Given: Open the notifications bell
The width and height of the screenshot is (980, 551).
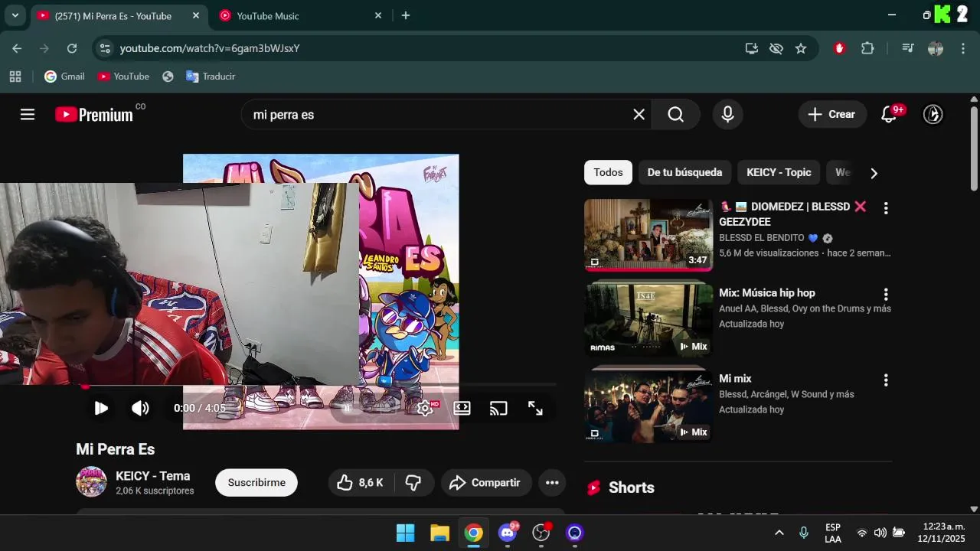Looking at the screenshot, I should coord(889,115).
